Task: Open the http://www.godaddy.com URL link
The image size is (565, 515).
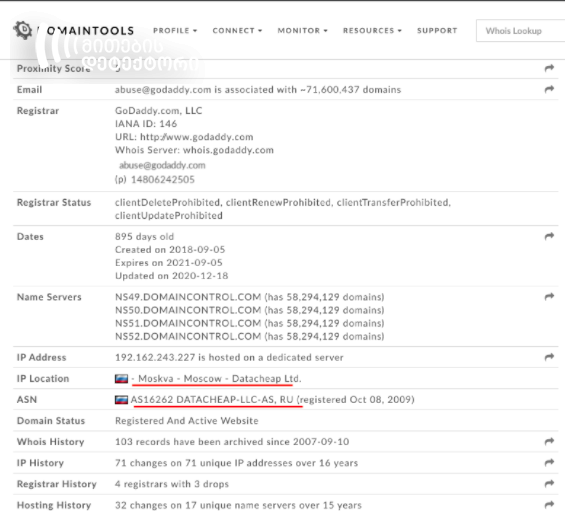Action: (197, 137)
